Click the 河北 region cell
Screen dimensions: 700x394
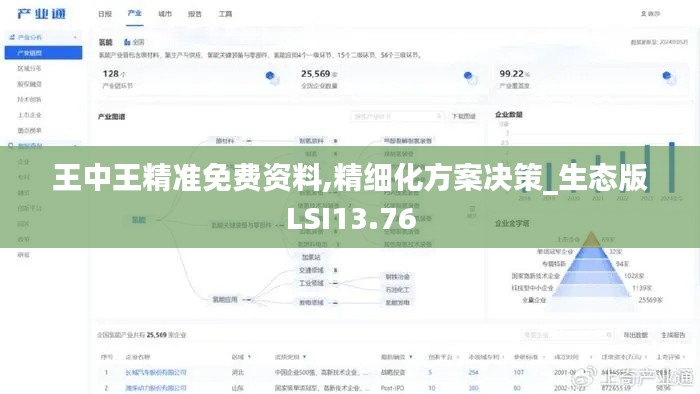click(x=238, y=372)
